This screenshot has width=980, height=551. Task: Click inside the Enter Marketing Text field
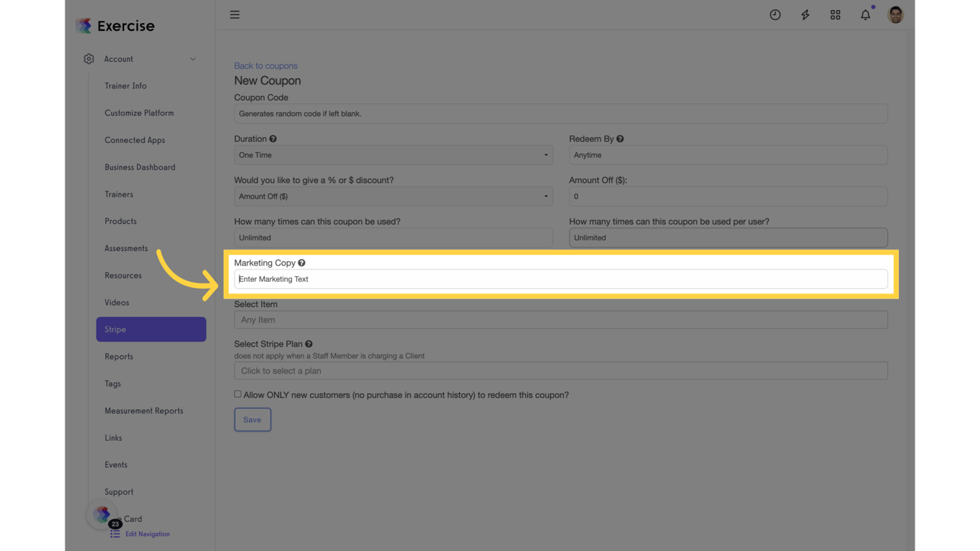[x=502, y=278]
